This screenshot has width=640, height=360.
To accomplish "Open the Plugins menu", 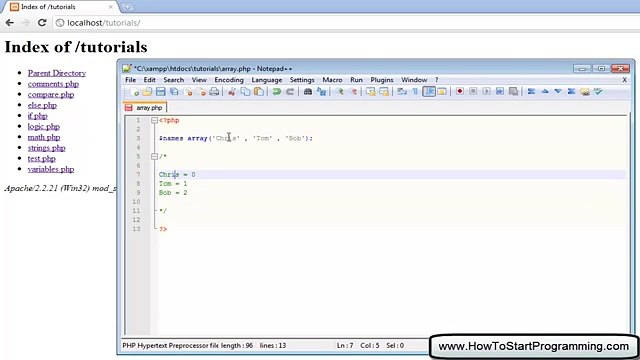I will click(x=382, y=80).
